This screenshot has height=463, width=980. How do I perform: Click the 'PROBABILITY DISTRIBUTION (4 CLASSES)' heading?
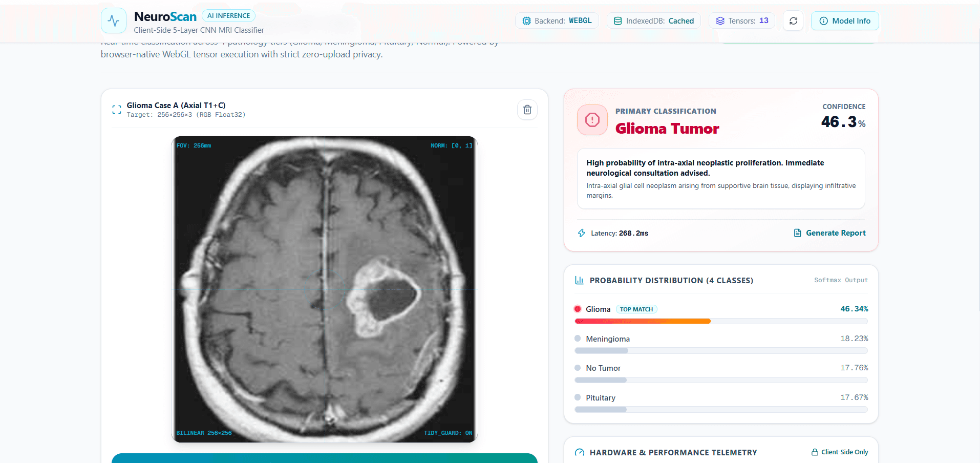pos(671,281)
